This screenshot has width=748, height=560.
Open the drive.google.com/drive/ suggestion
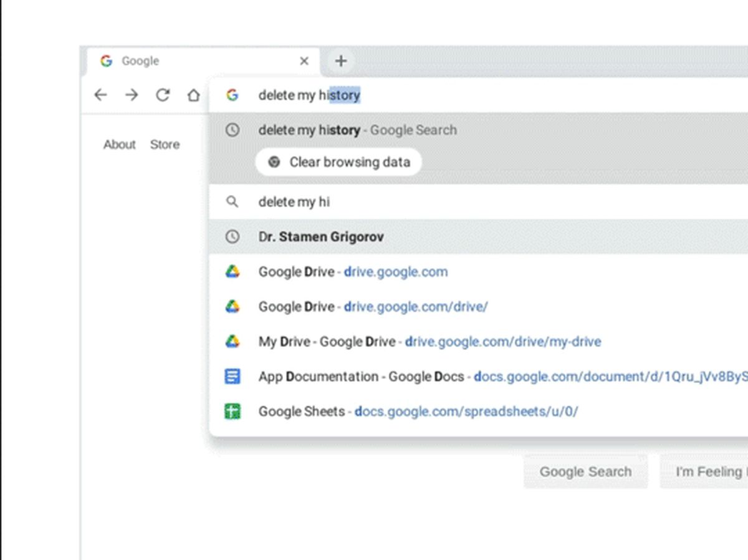coord(373,307)
